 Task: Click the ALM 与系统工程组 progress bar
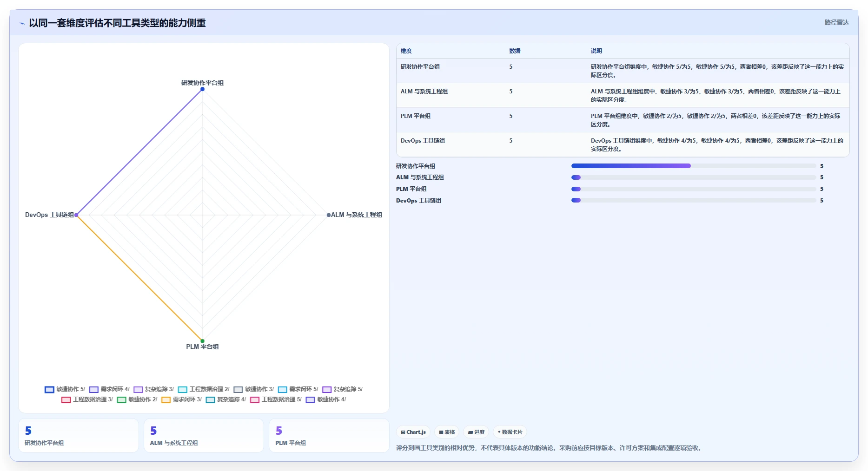[693, 177]
